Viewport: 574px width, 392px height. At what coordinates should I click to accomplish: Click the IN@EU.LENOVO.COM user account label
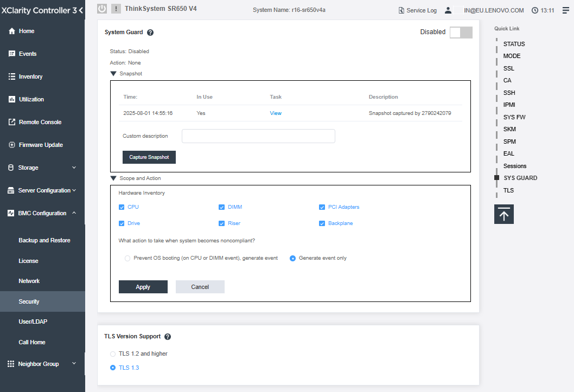pyautogui.click(x=494, y=10)
